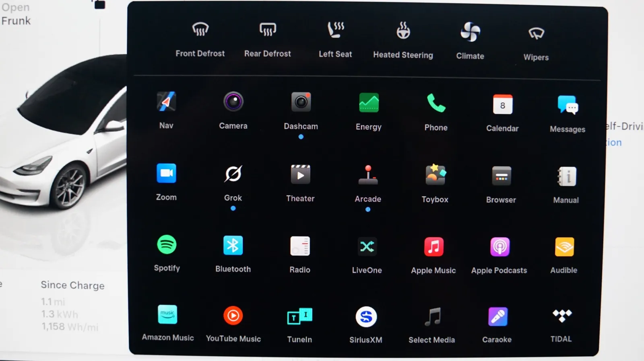644x361 pixels.
Task: Open the TIDAL app
Action: coord(561,316)
